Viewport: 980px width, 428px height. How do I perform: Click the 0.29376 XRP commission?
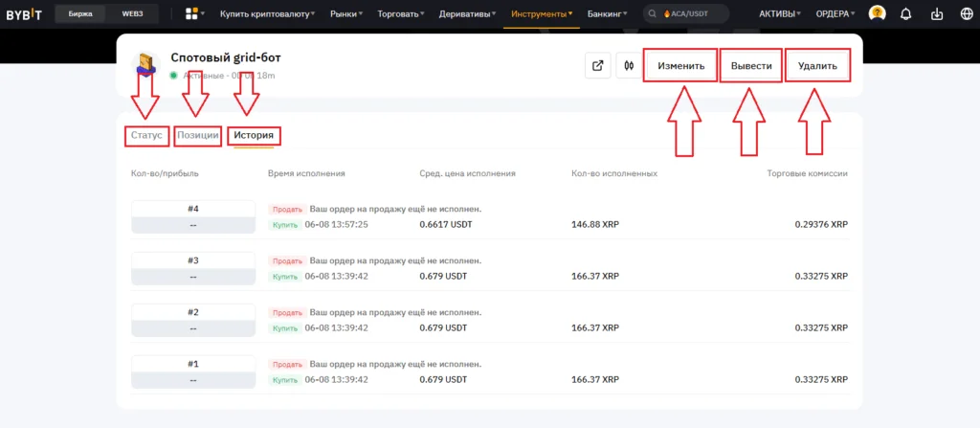(821, 225)
